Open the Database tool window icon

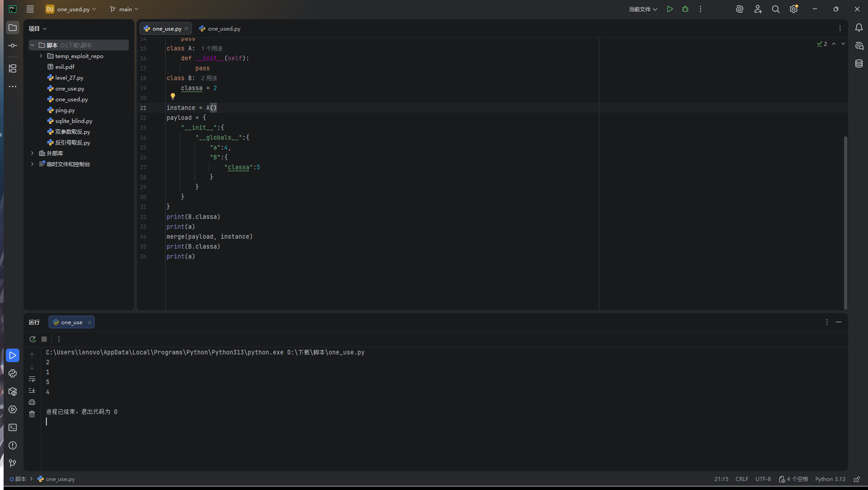point(859,64)
